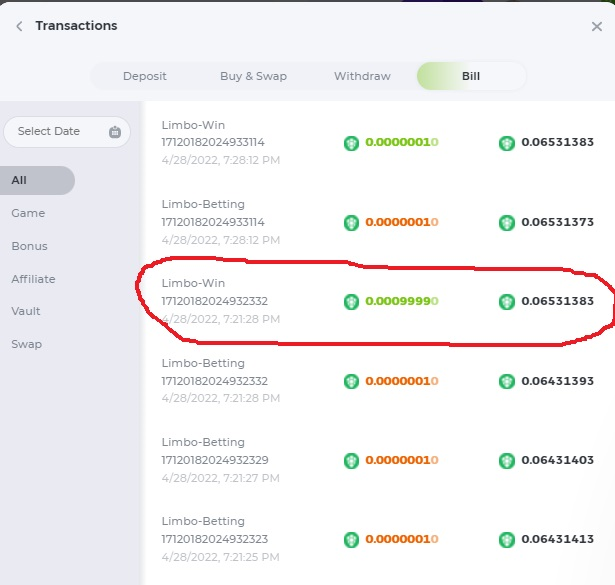Viewport: 615px width, 585px height.
Task: Click coin icon beside balance 0.06431393
Action: tap(507, 381)
